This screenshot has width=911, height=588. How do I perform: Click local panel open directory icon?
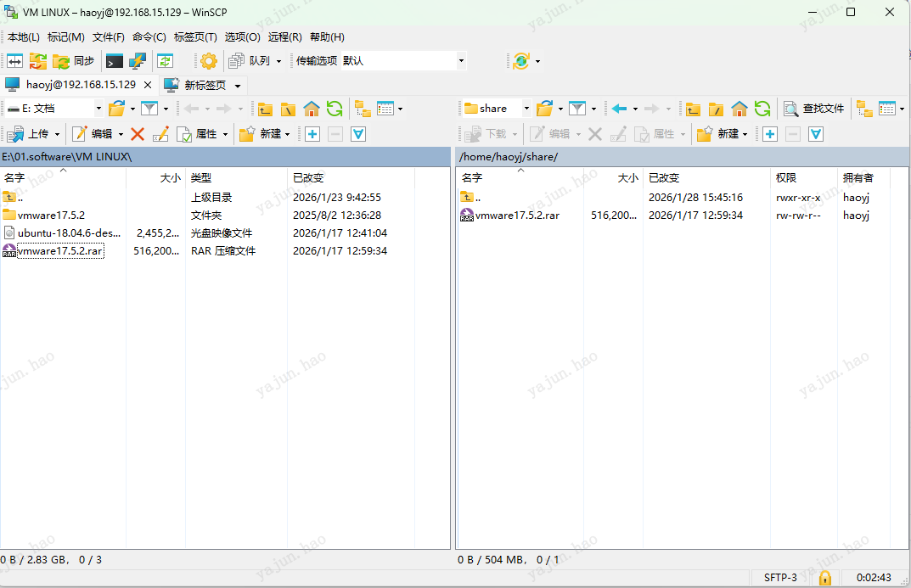pyautogui.click(x=117, y=109)
